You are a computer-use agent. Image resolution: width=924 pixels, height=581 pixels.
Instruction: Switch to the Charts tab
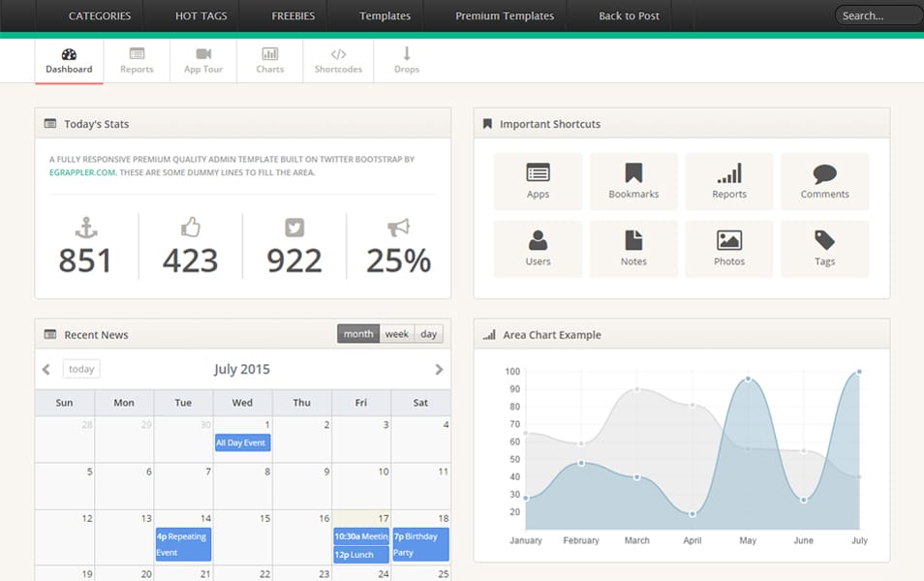coord(269,60)
